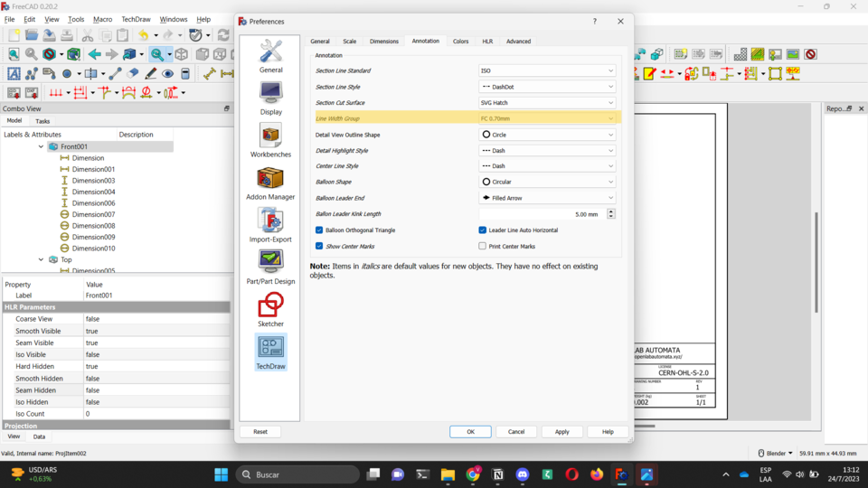
Task: Click the Undo arrow icon
Action: (x=144, y=35)
